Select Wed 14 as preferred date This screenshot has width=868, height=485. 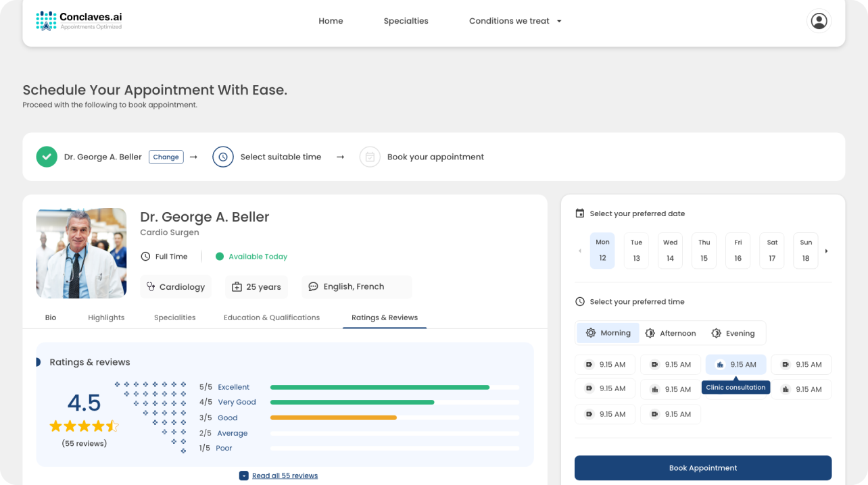670,251
